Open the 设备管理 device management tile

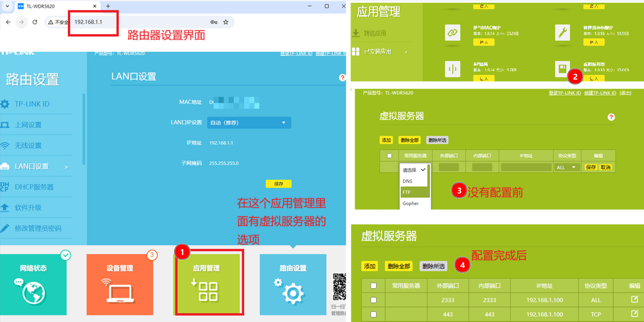tap(120, 284)
